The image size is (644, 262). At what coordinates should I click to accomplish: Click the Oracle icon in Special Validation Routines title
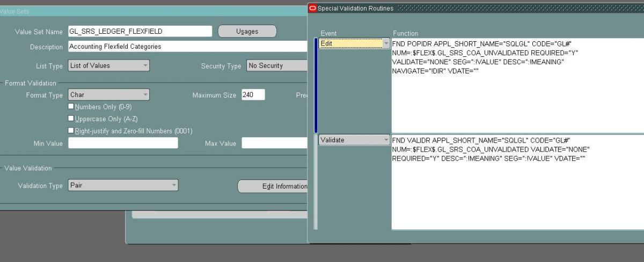point(313,8)
